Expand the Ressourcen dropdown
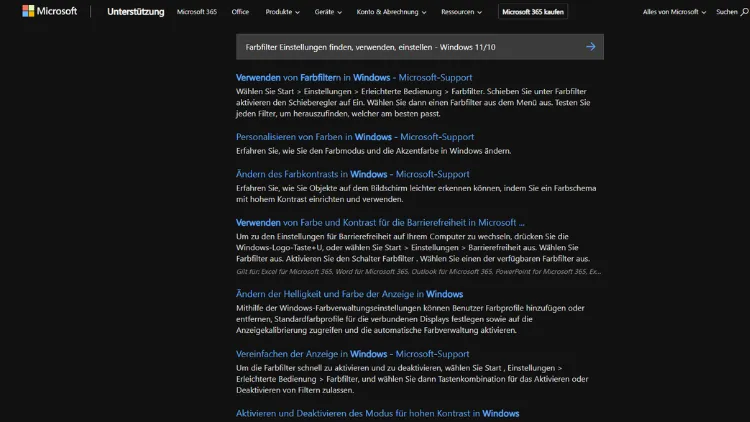The height and width of the screenshot is (422, 750). [x=461, y=11]
